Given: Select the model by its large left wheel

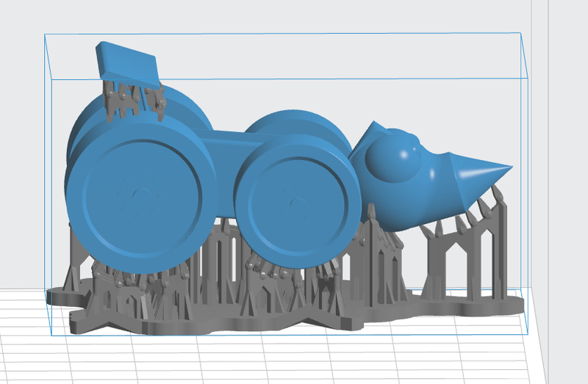Looking at the screenshot, I should pyautogui.click(x=142, y=194).
